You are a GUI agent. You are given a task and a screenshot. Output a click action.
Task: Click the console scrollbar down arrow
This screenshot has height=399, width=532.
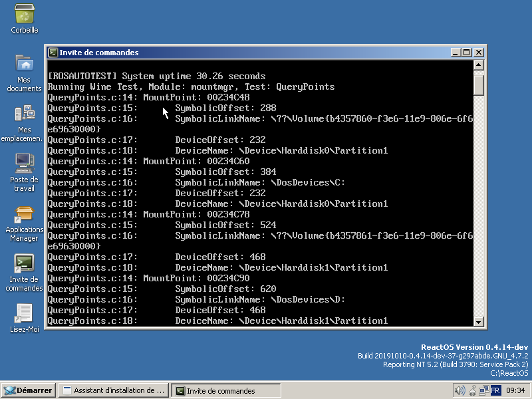[x=478, y=322]
